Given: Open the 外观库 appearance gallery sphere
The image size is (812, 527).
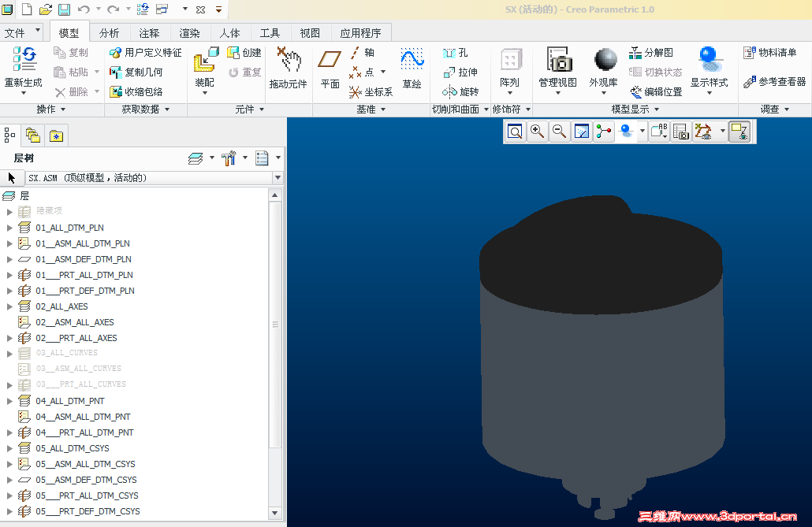Looking at the screenshot, I should (x=605, y=61).
